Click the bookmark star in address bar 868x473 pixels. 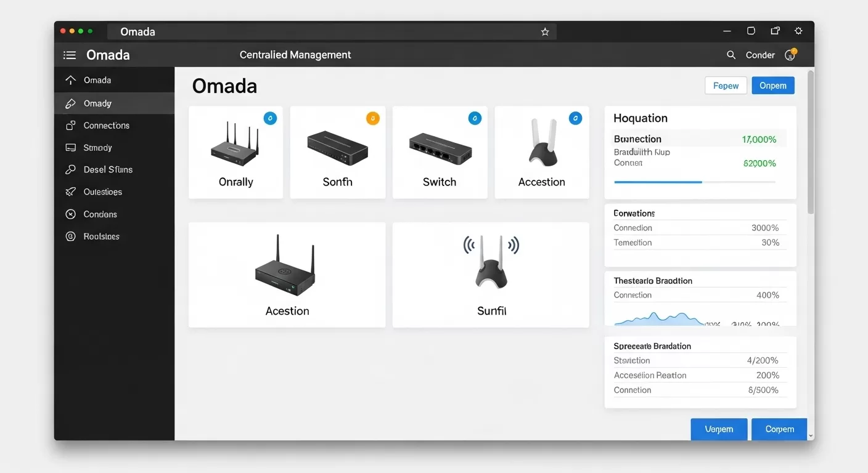(545, 32)
